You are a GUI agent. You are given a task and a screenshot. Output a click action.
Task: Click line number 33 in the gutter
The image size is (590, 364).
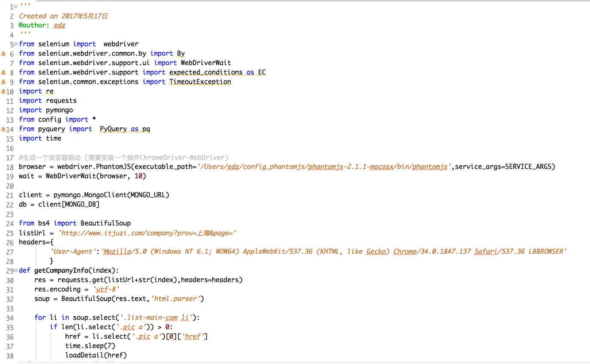10,308
